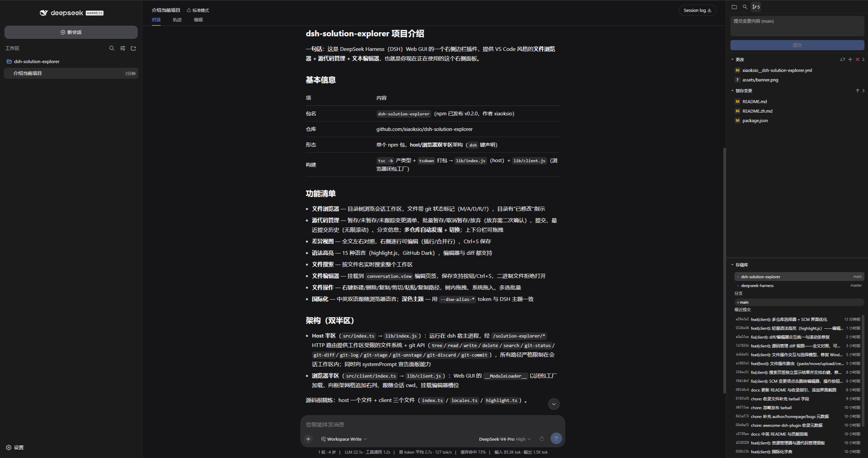The width and height of the screenshot is (868, 458).
Task: Click the HARNESS badge beside the logo
Action: coord(94,13)
